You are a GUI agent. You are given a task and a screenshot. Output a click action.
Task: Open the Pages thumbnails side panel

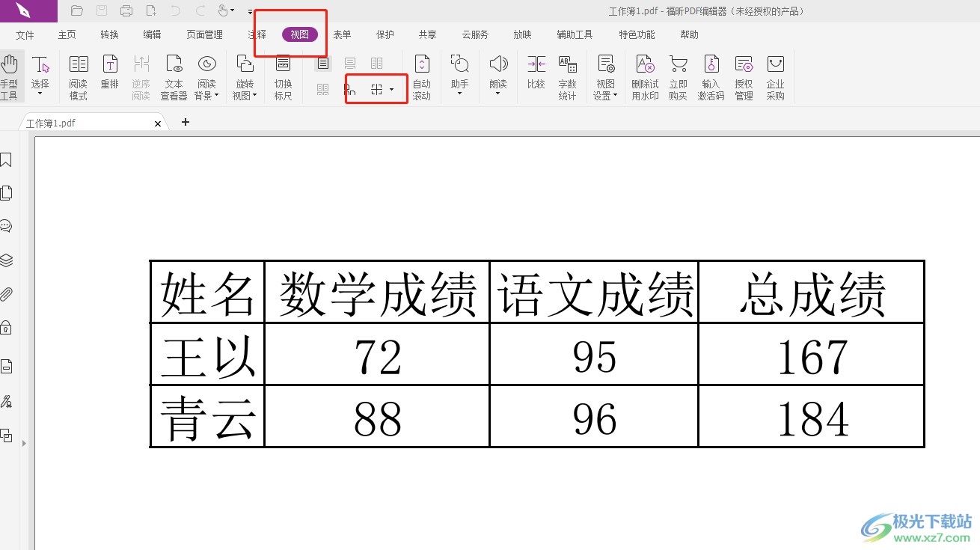(x=6, y=193)
